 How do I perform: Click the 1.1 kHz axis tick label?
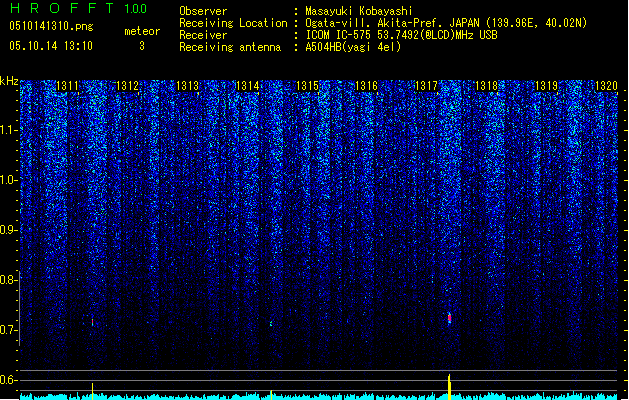(9, 130)
